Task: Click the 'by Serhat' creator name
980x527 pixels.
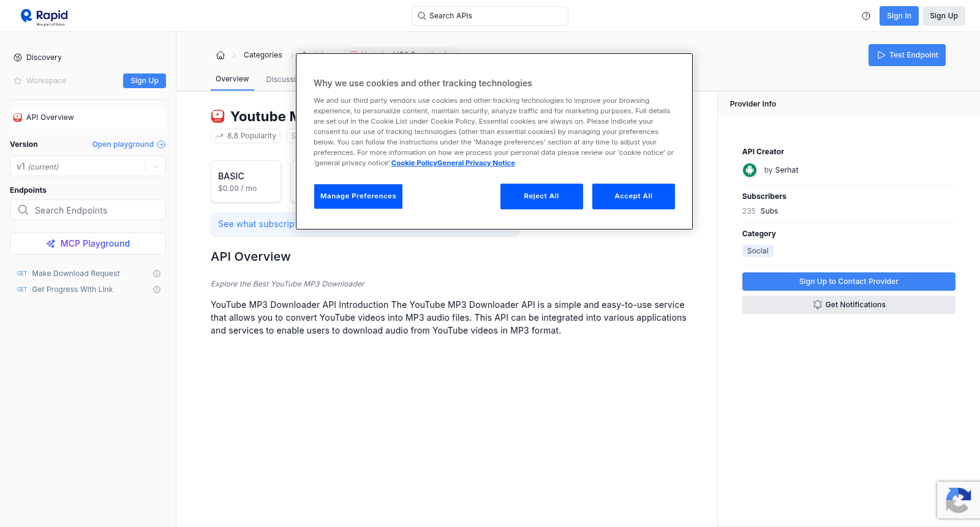Action: (781, 170)
